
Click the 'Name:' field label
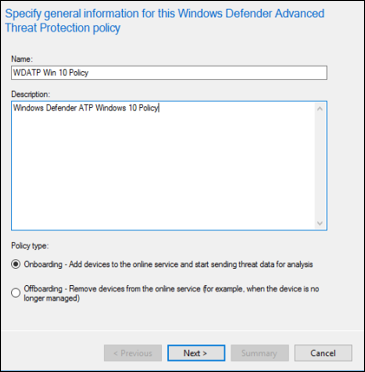[x=22, y=59]
